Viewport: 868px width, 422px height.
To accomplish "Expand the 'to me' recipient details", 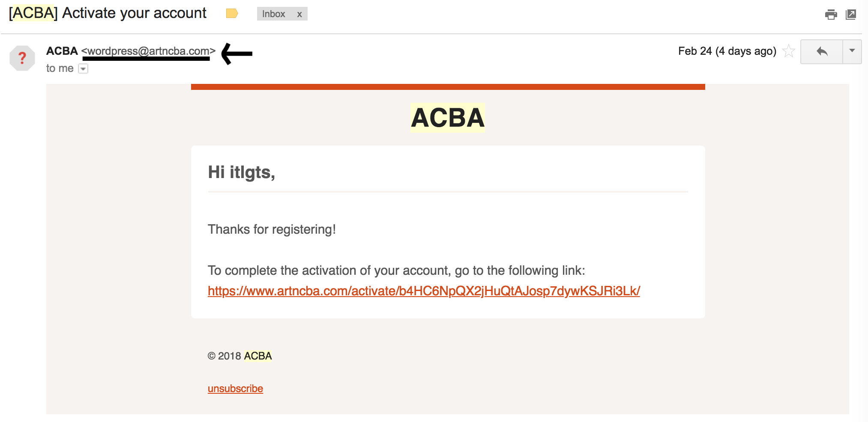I will (84, 68).
